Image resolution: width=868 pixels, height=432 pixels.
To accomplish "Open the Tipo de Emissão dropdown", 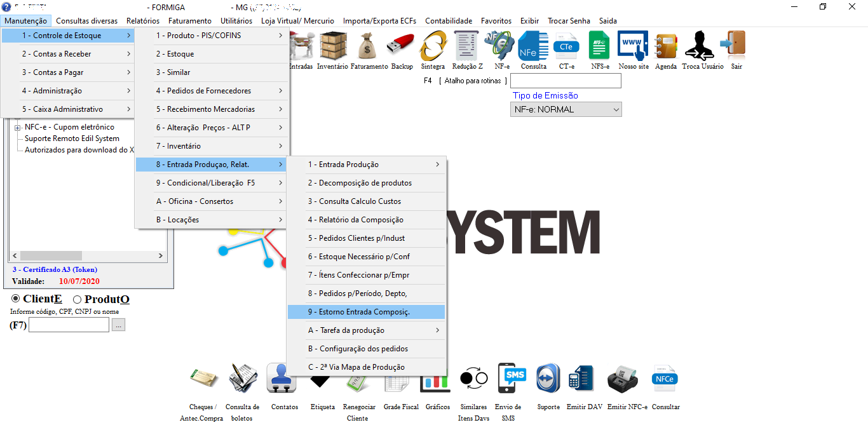I will (566, 109).
